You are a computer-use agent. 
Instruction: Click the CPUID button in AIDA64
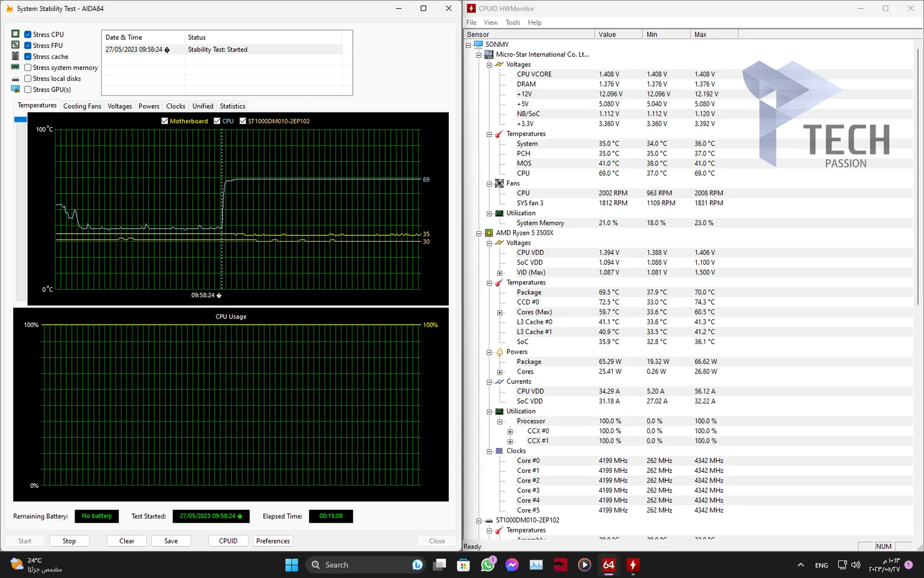(228, 541)
